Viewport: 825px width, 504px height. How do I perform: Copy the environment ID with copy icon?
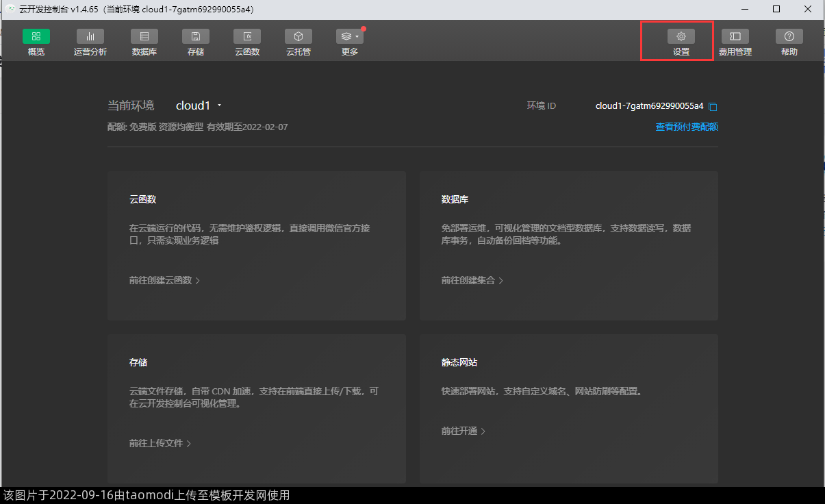pyautogui.click(x=713, y=106)
